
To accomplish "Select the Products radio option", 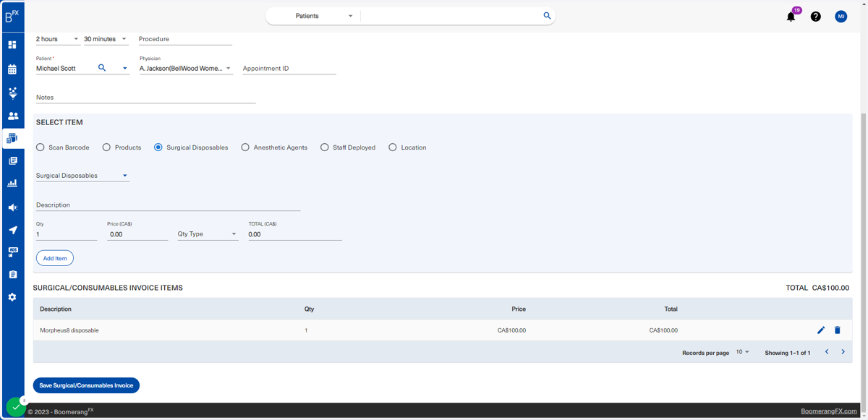I will (106, 147).
